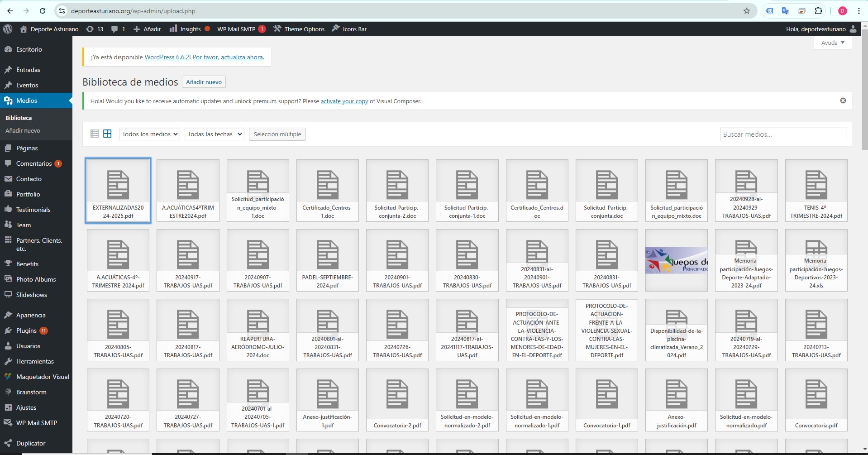
Task: Focus the Buscar medios search field
Action: [783, 134]
